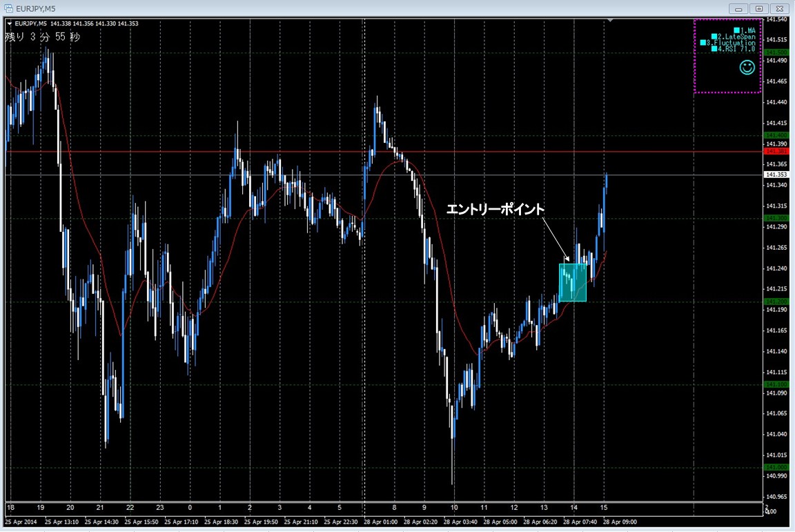Click the 140.965 price scale value
This screenshot has width=795, height=532.
776,497
